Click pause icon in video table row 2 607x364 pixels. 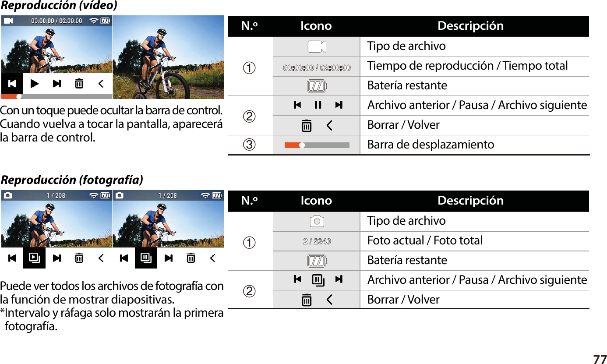coord(318,105)
